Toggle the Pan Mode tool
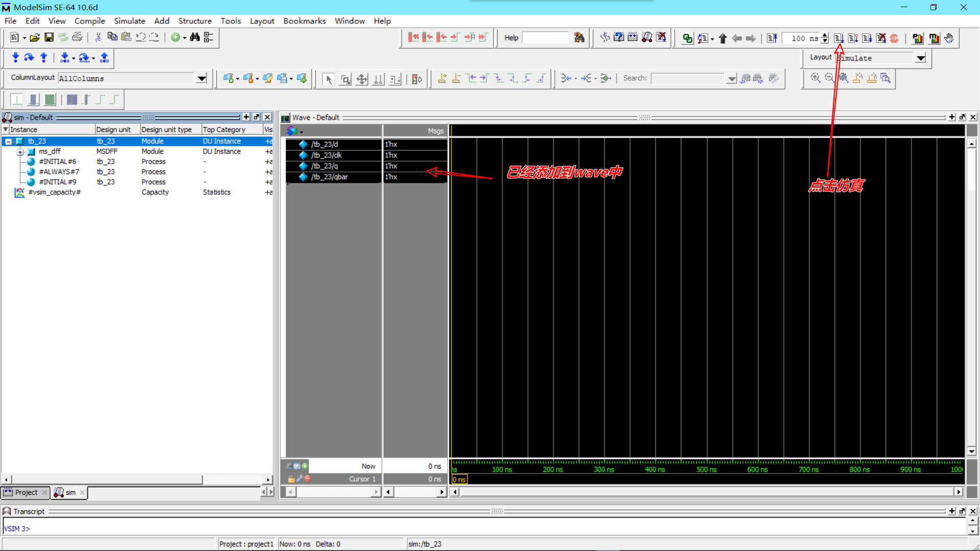 coord(362,79)
